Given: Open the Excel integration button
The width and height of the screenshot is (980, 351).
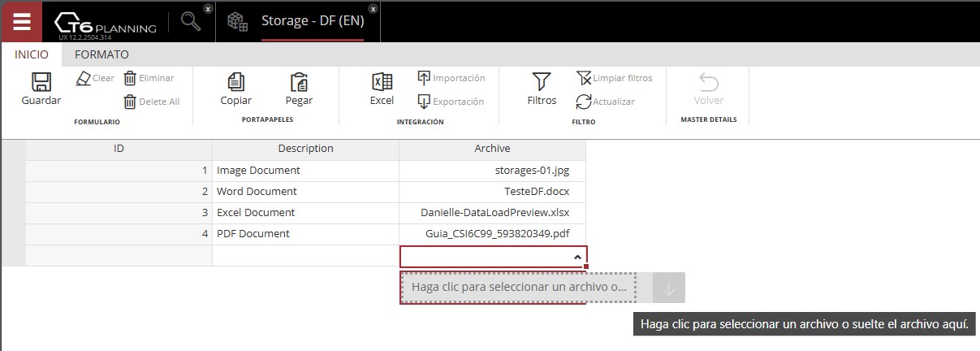Looking at the screenshot, I should point(382,89).
